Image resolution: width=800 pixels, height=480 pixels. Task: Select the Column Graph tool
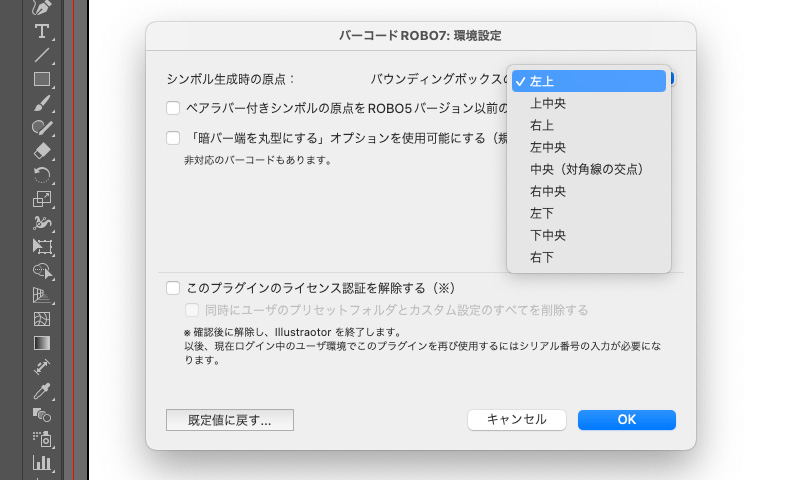click(x=42, y=462)
